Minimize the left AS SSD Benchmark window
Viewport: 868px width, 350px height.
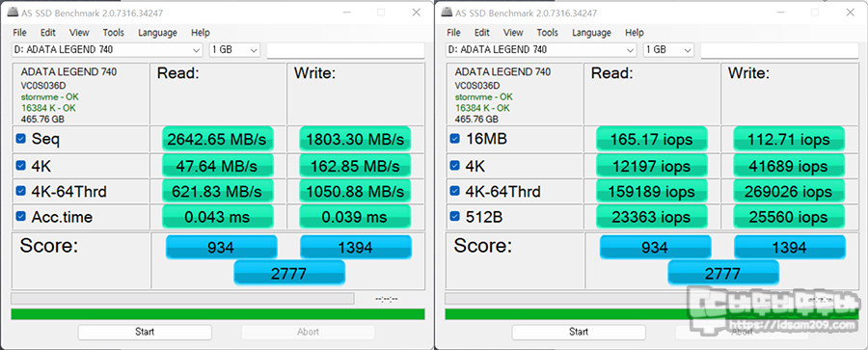pos(346,13)
